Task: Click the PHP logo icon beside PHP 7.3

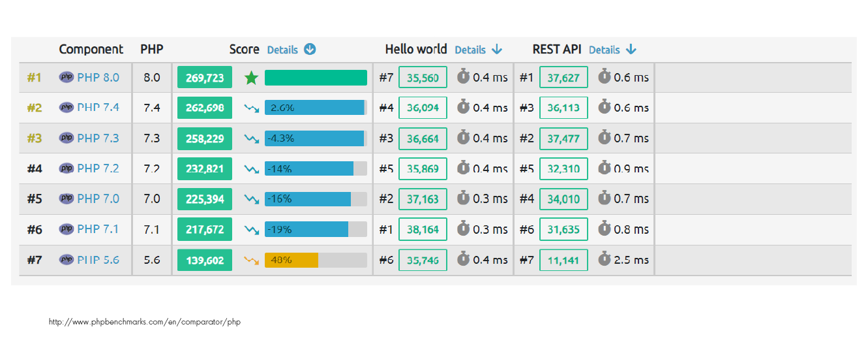Action: (67, 138)
